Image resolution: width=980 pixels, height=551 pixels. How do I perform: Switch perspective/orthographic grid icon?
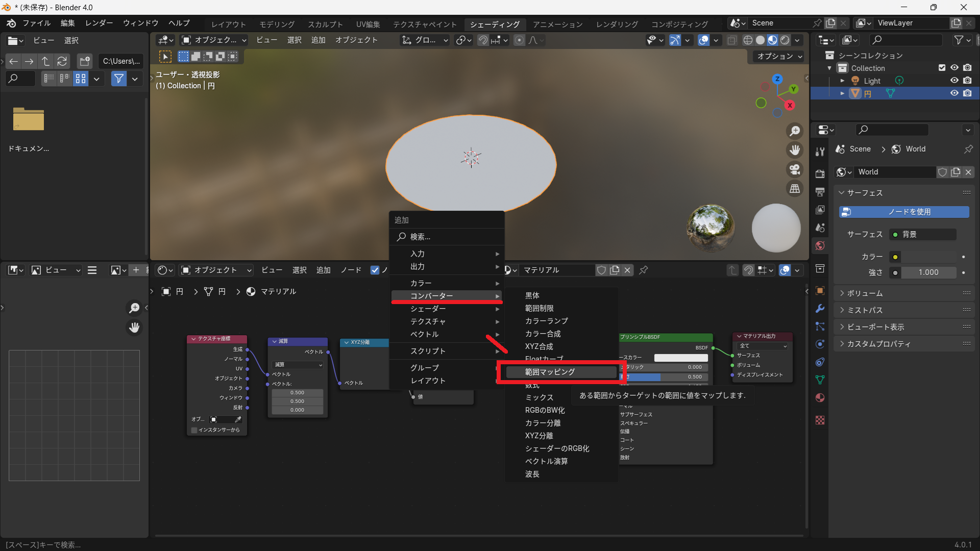click(795, 189)
